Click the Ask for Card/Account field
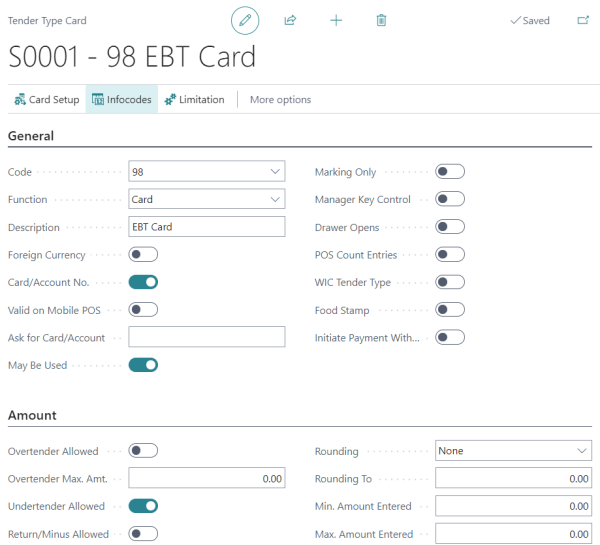This screenshot has width=600, height=545. tap(207, 337)
